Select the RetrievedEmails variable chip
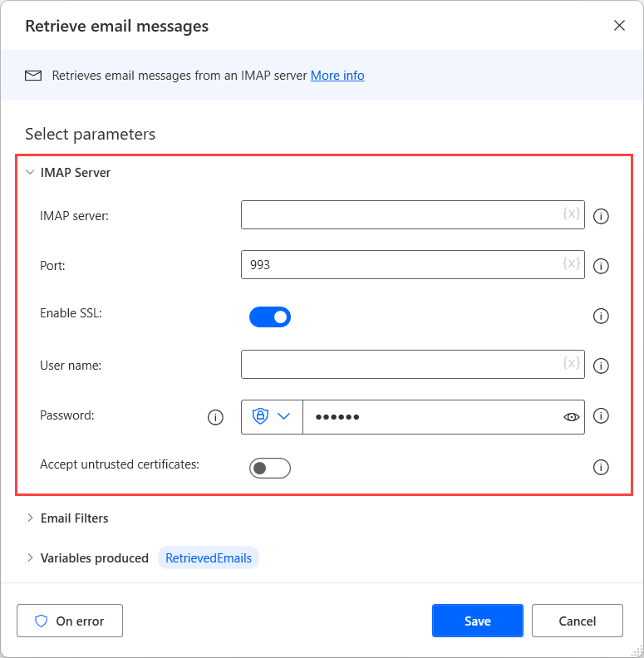The height and width of the screenshot is (658, 644). (x=209, y=557)
